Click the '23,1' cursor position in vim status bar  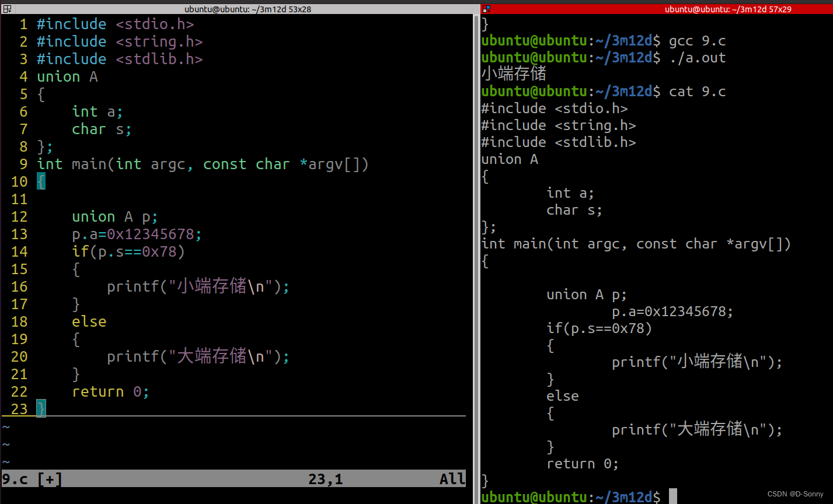[326, 480]
